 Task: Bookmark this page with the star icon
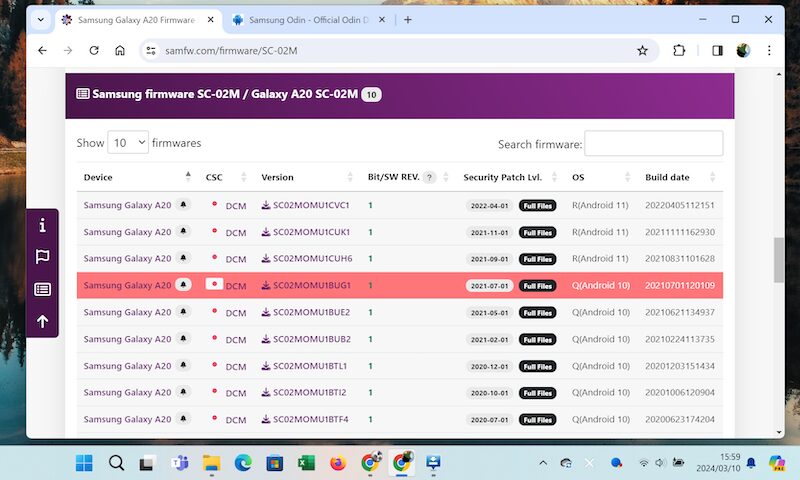coord(642,50)
